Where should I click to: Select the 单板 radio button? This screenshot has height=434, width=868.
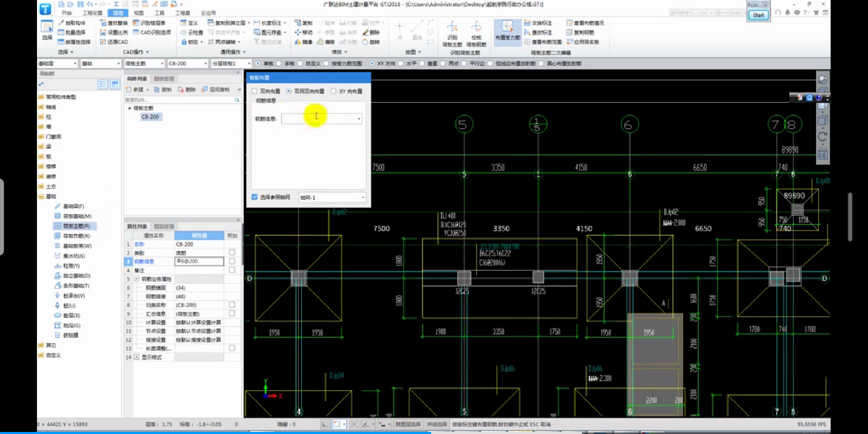coord(258,63)
